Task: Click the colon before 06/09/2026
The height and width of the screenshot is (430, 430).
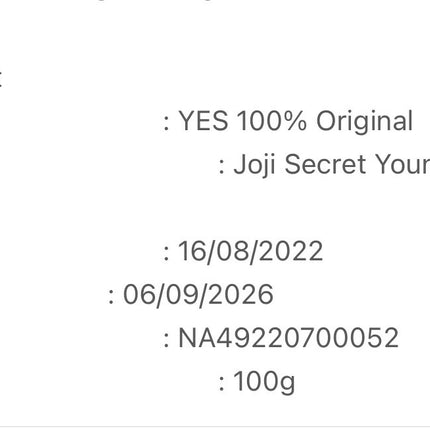Action: [111, 298]
